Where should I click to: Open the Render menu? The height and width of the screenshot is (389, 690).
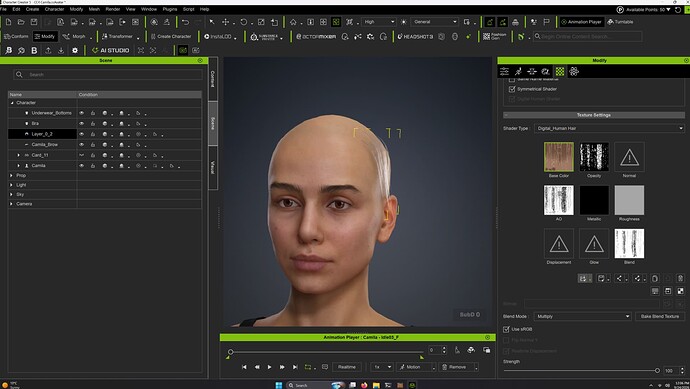click(x=113, y=9)
